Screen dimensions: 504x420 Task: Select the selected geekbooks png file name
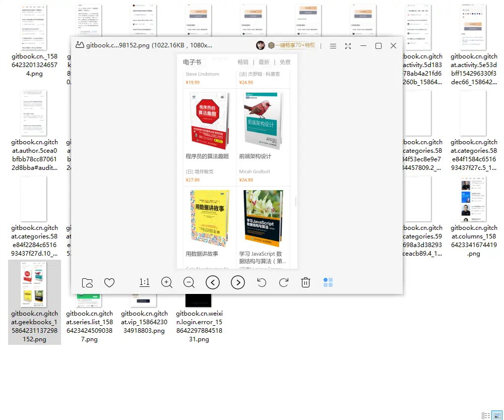(34, 326)
